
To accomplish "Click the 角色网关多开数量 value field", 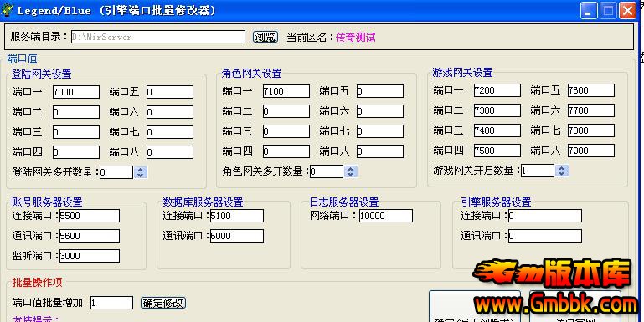I will point(327,171).
